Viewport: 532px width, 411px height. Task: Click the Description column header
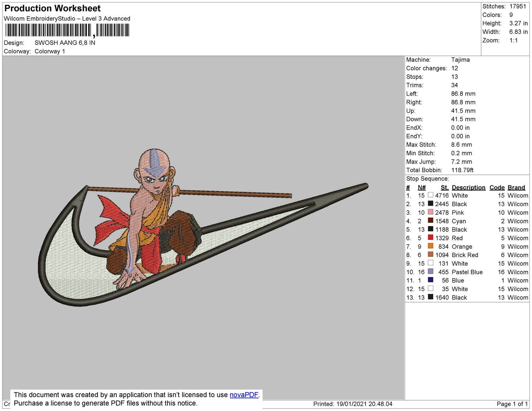coord(468,187)
